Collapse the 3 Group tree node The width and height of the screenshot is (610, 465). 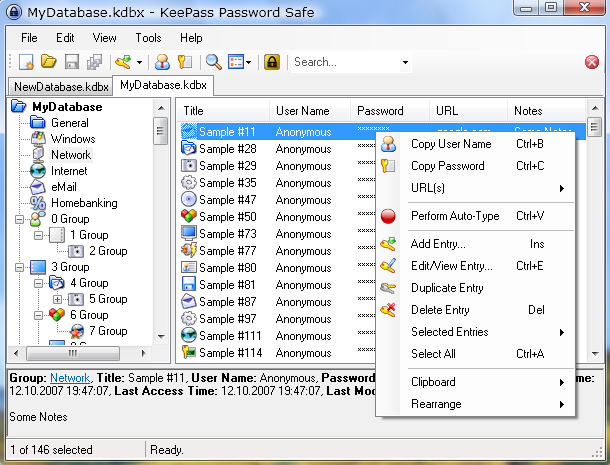coord(19,267)
